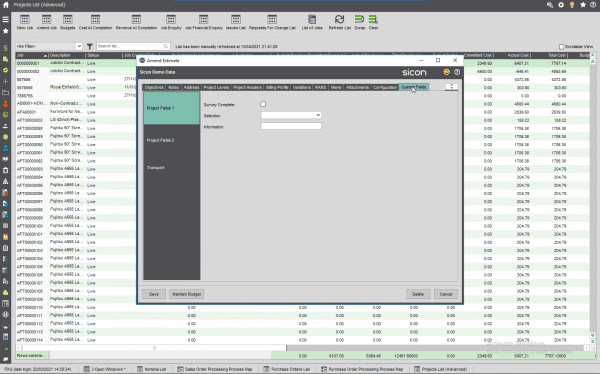
Task: Click the help icon in Amend Estimate header
Action: tap(457, 72)
